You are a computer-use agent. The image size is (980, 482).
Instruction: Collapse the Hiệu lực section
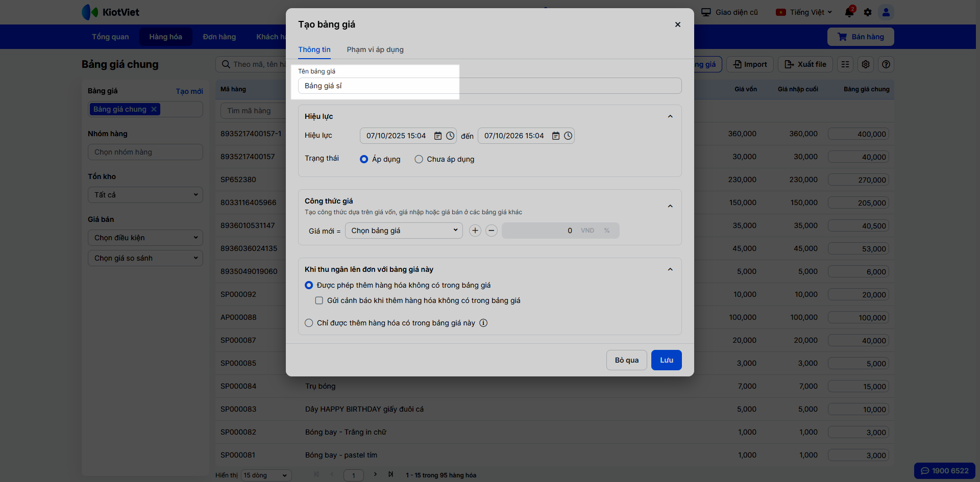pyautogui.click(x=670, y=116)
